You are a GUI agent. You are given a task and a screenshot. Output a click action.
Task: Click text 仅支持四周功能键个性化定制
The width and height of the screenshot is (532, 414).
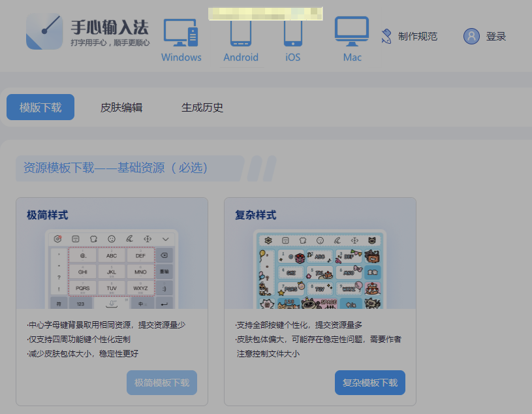click(79, 340)
